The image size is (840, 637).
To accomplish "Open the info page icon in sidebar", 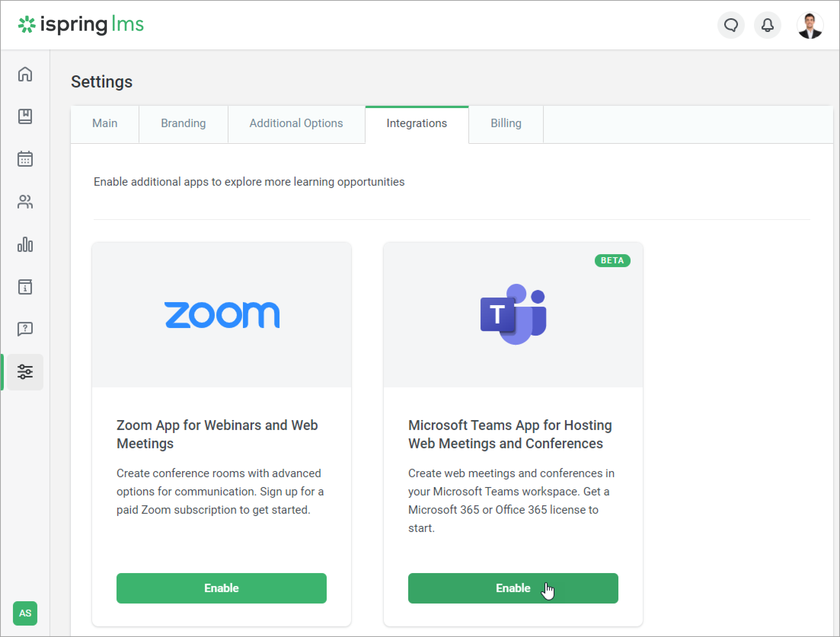I will 25,287.
